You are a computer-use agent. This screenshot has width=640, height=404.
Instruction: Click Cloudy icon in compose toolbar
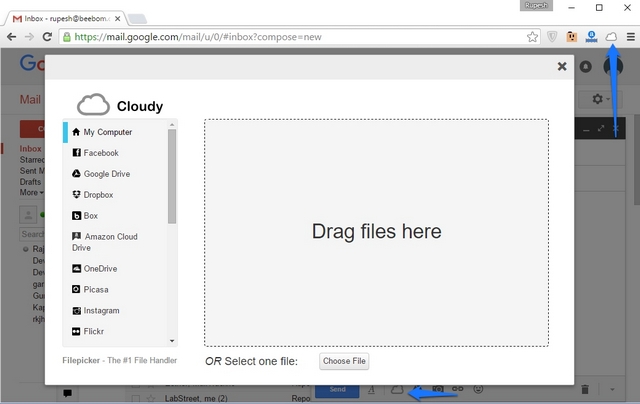point(397,390)
